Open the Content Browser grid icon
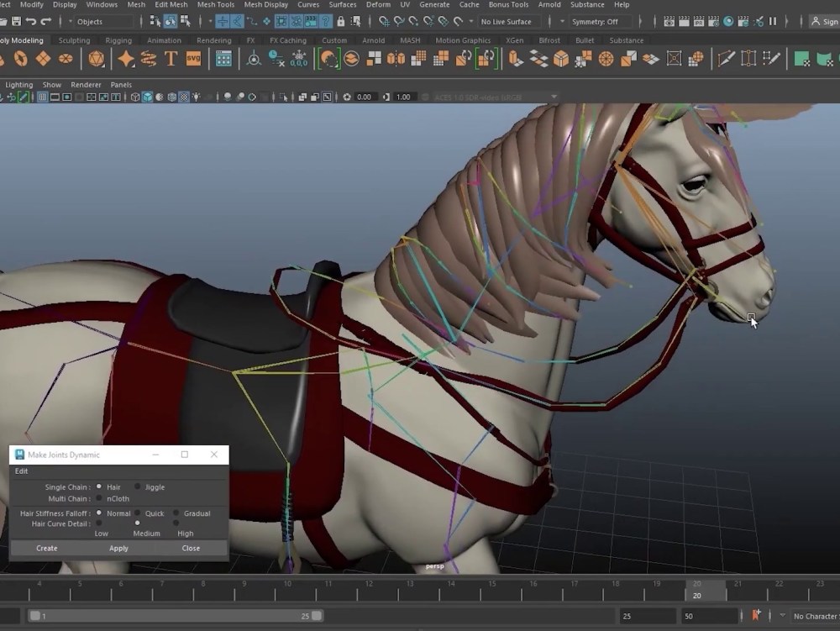This screenshot has height=631, width=840. 223,58
